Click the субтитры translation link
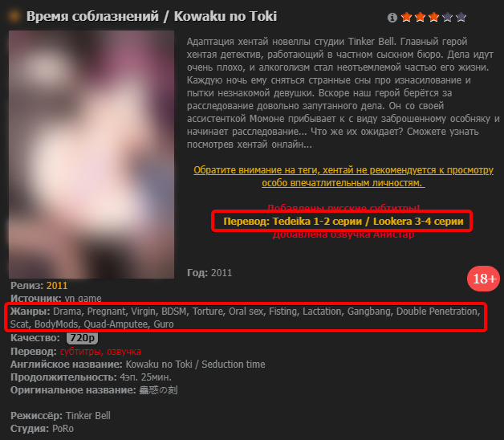The height and width of the screenshot is (440, 504). [82, 352]
